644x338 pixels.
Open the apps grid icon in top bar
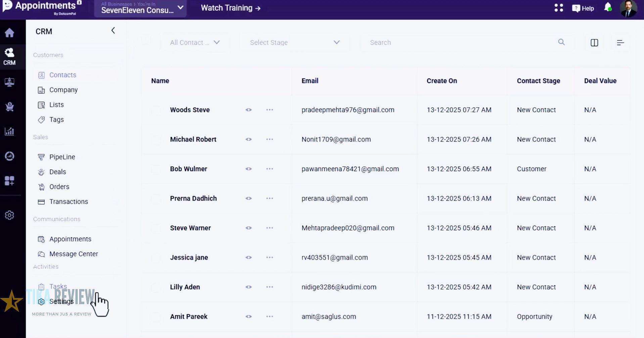(x=559, y=8)
